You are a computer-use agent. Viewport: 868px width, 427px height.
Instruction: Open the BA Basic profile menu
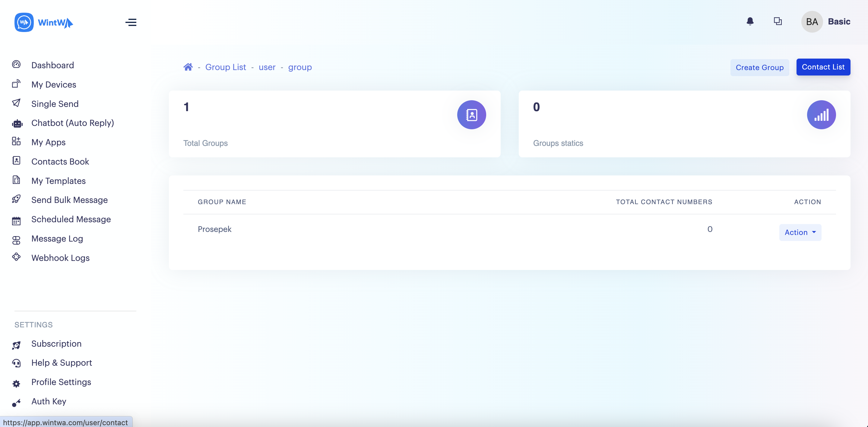(825, 21)
